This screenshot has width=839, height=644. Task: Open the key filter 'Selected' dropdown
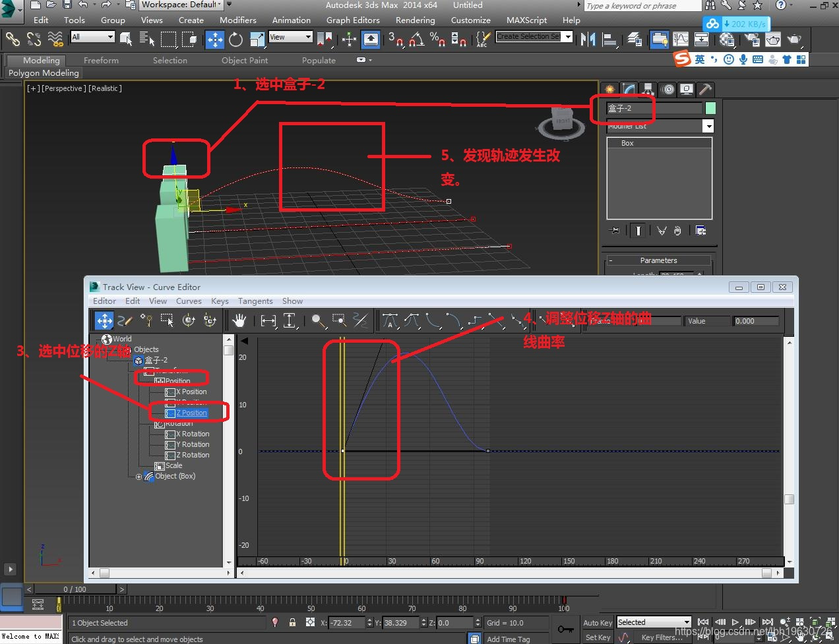coord(654,622)
